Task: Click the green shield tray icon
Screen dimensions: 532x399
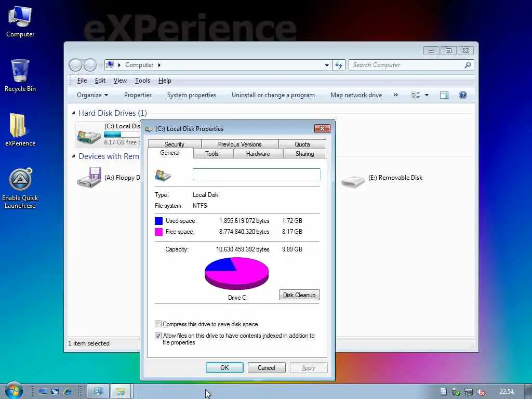Action: tap(456, 392)
